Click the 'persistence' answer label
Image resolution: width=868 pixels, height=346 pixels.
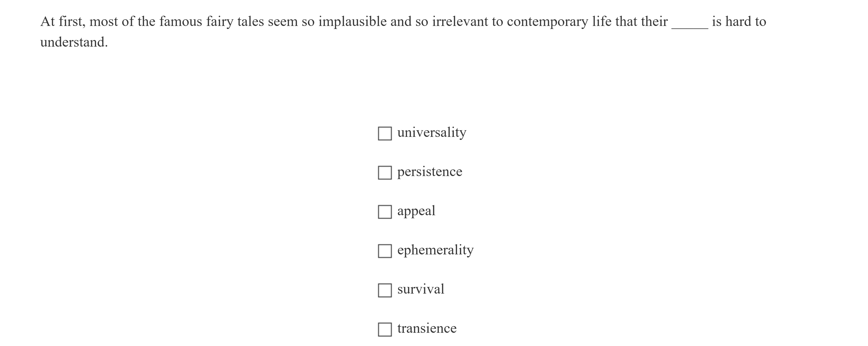(430, 172)
